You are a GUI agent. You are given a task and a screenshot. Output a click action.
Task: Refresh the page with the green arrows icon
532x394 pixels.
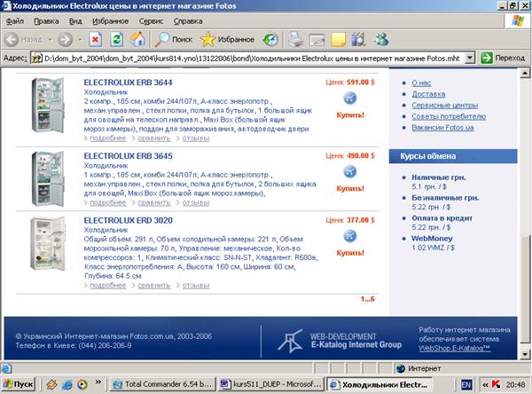pos(116,40)
